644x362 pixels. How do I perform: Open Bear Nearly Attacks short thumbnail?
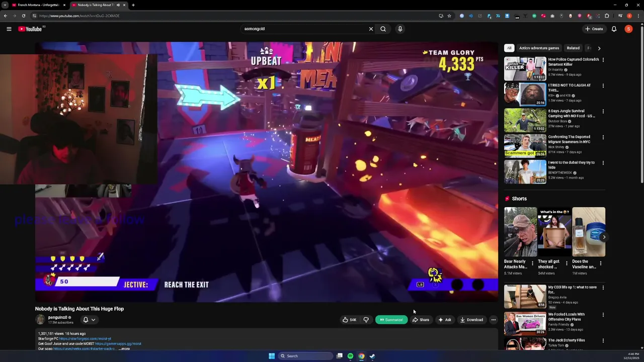click(521, 232)
